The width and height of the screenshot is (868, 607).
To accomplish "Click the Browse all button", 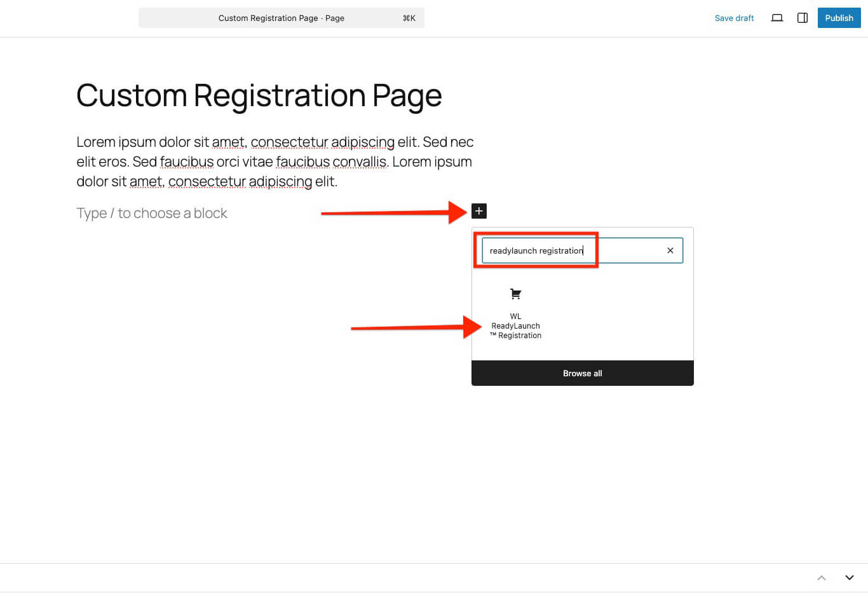I will (x=582, y=373).
